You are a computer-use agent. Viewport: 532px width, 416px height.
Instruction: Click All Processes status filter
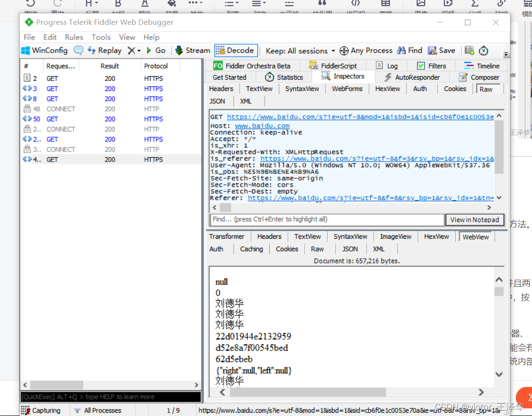pos(98,410)
